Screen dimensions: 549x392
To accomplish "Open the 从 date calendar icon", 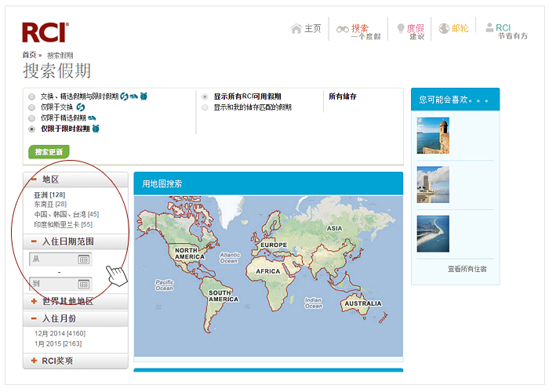I will click(x=84, y=260).
